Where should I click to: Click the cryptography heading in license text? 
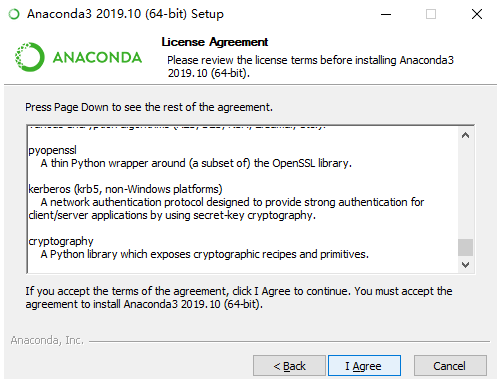pos(61,241)
